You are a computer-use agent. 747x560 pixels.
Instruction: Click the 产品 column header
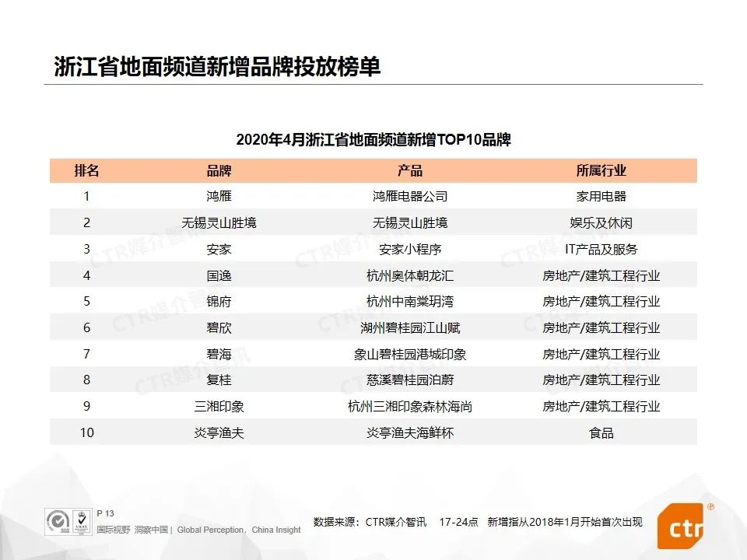[409, 171]
